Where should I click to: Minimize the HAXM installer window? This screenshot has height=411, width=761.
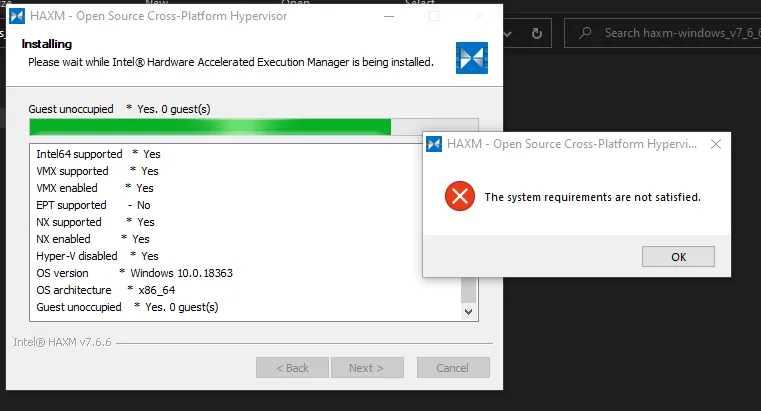click(389, 16)
